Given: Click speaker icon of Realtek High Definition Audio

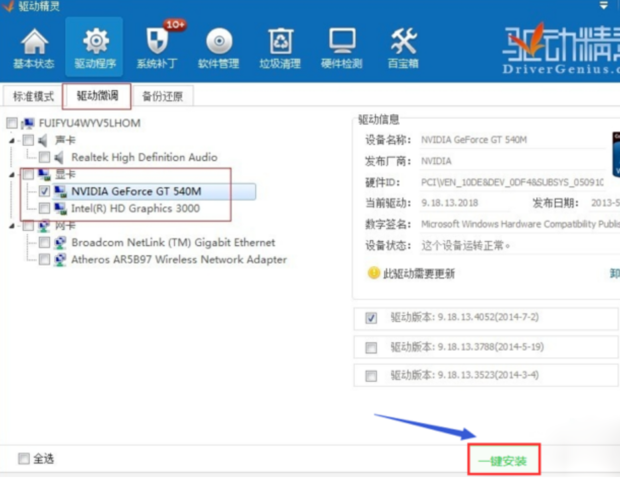Looking at the screenshot, I should pos(59,158).
